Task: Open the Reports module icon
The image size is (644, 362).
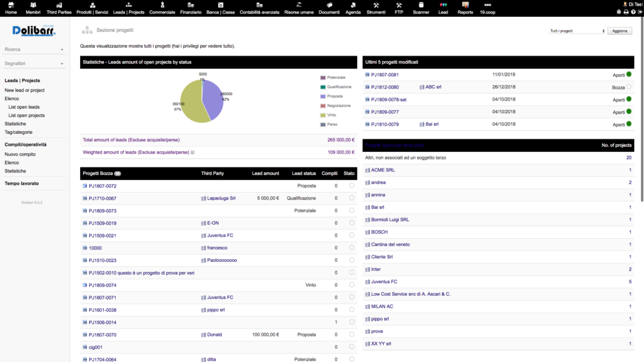Action: coord(465,6)
